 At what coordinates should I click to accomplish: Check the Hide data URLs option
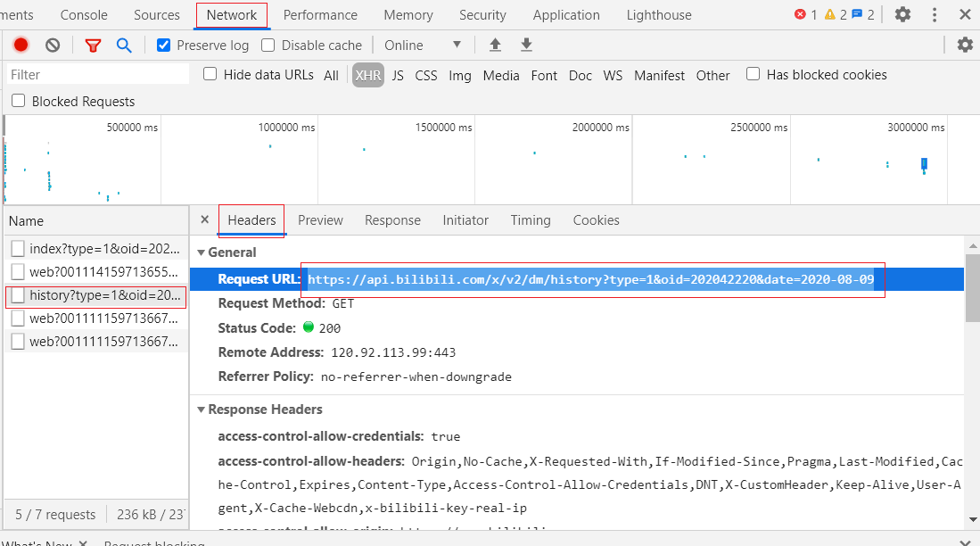point(210,75)
